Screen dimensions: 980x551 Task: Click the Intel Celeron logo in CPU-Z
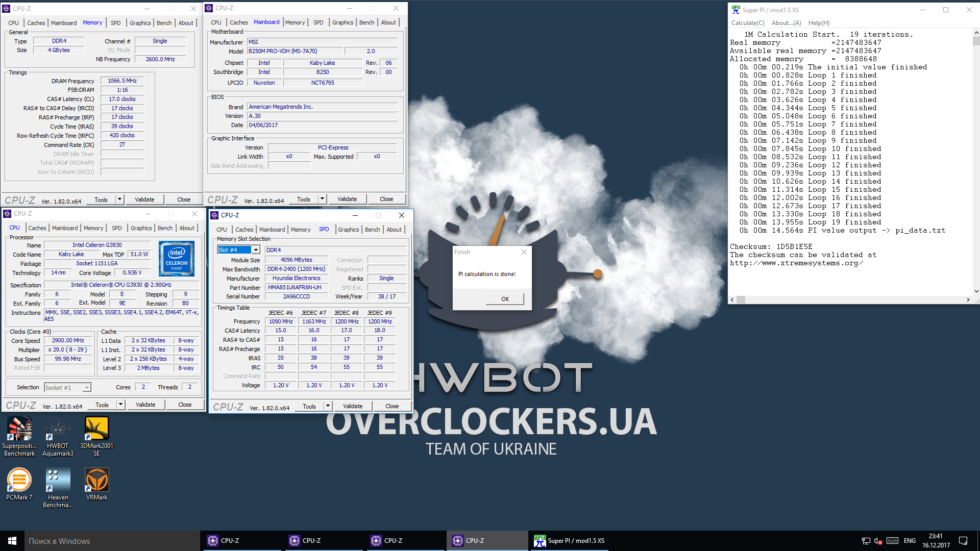pos(177,259)
